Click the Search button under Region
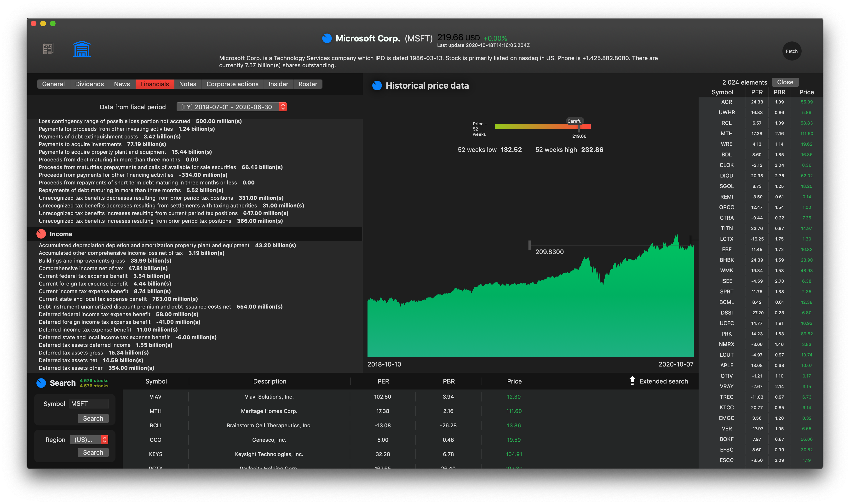The height and width of the screenshot is (504, 850). tap(93, 452)
